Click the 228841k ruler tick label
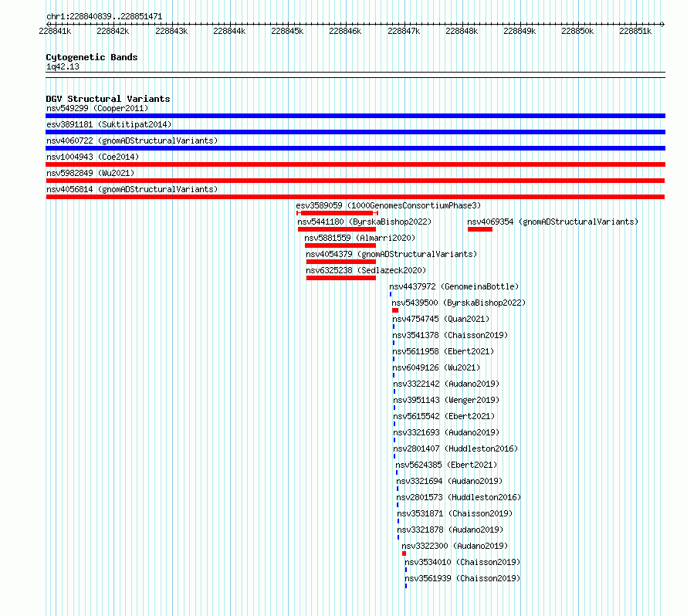 [55, 31]
